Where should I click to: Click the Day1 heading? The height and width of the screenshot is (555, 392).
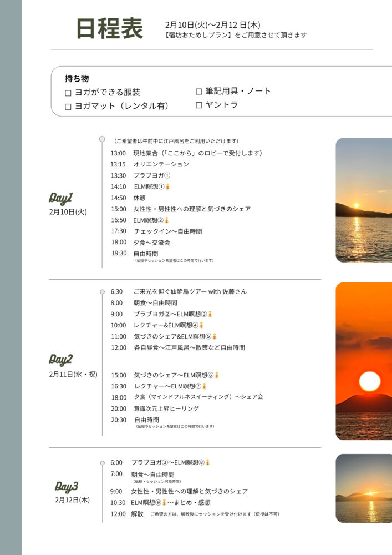[61, 198]
